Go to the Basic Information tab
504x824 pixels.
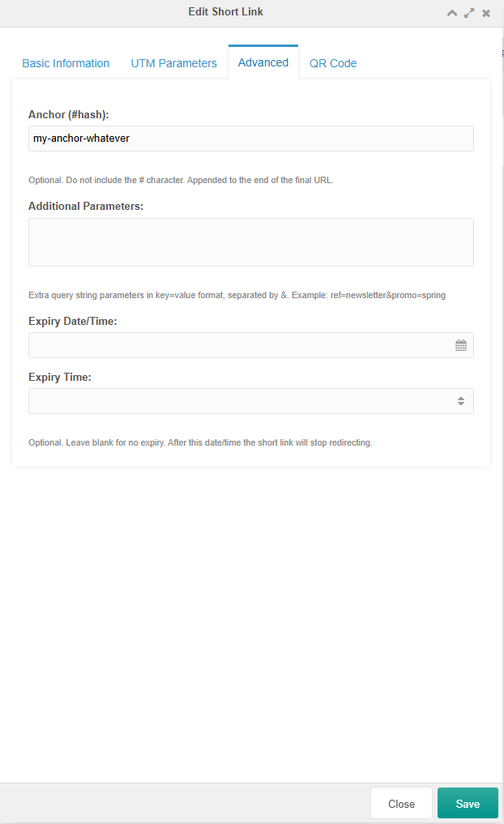coord(66,62)
